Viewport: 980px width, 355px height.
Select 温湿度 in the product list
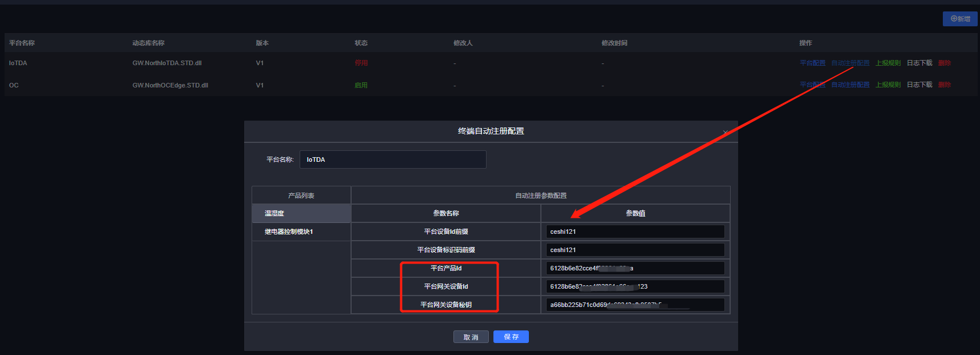pos(301,213)
